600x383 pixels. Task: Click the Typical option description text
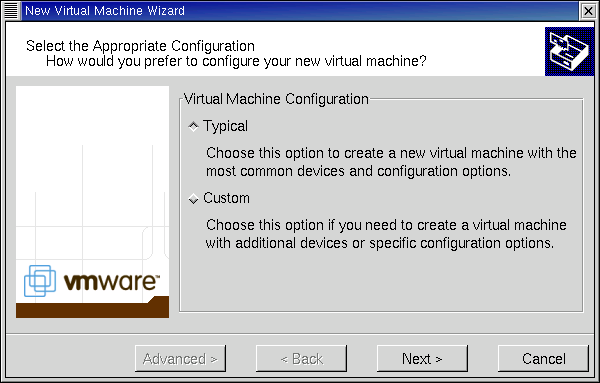point(391,162)
